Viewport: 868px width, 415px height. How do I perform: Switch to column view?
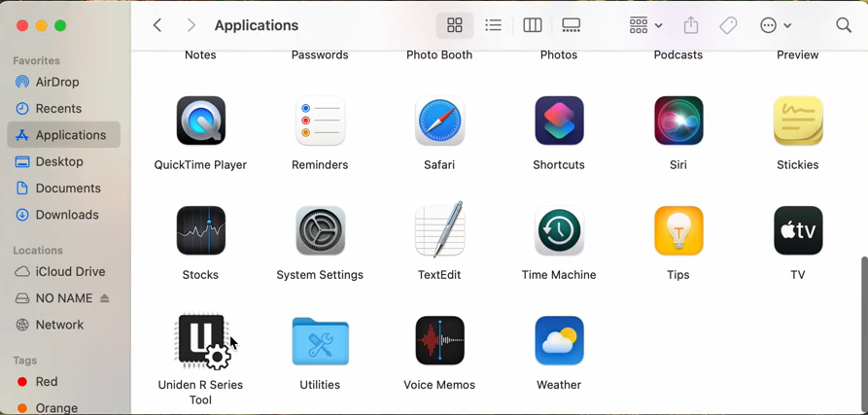coord(532,25)
